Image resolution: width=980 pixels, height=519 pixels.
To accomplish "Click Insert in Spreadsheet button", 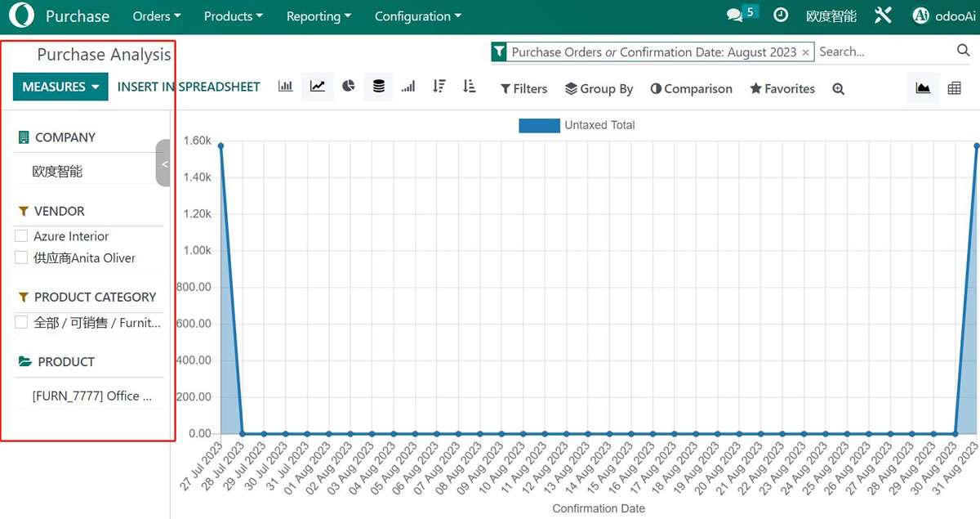I will (x=189, y=87).
